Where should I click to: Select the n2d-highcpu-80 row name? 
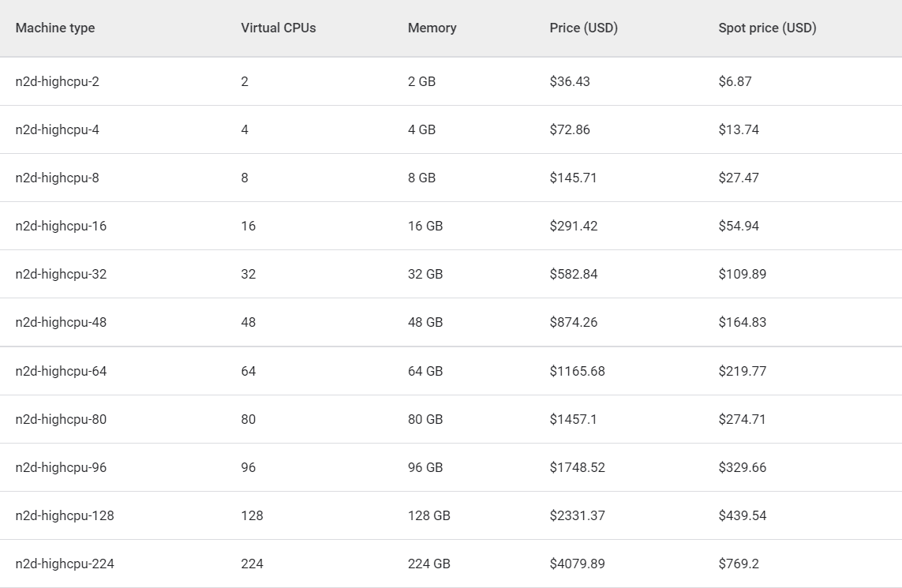pyautogui.click(x=61, y=419)
